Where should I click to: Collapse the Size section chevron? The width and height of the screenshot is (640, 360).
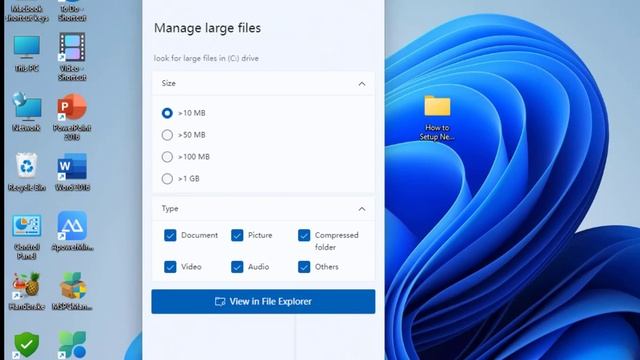click(362, 84)
